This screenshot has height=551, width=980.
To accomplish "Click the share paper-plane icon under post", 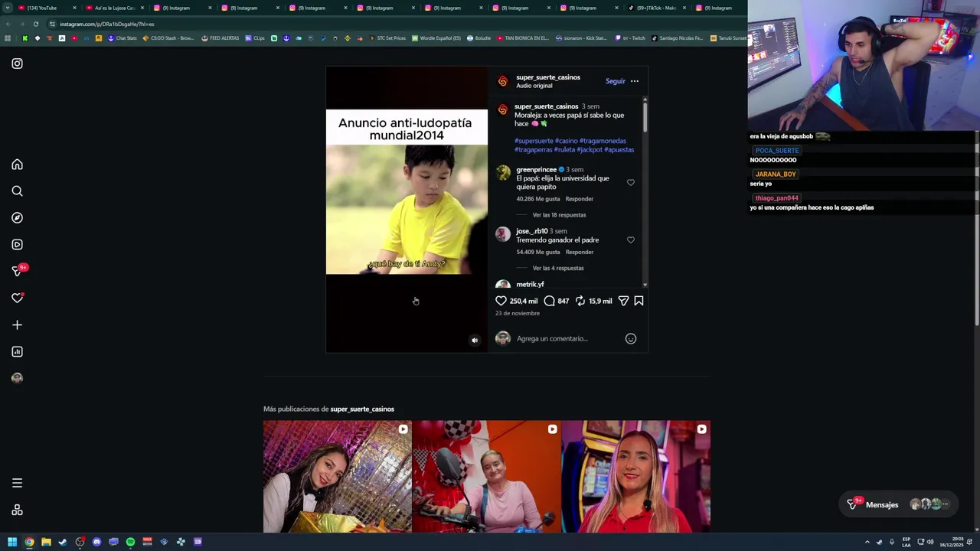I will click(623, 301).
